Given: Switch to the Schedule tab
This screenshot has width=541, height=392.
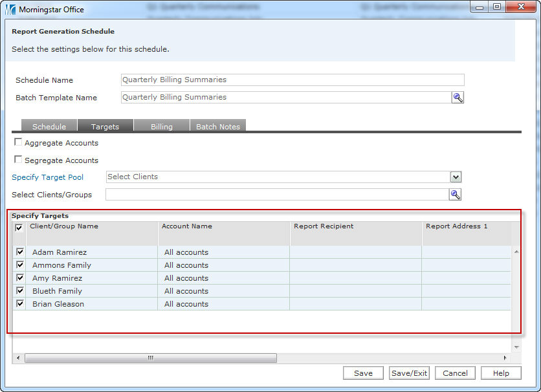Looking at the screenshot, I should tap(49, 127).
